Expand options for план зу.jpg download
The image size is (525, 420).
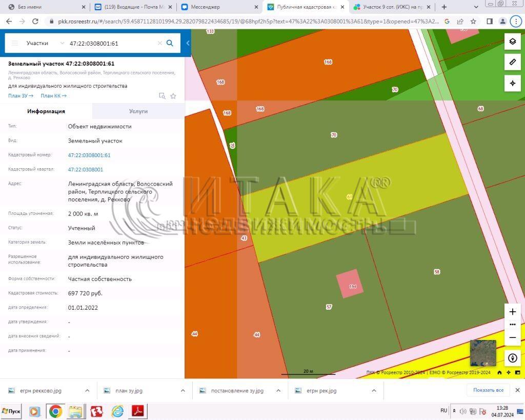(x=183, y=391)
